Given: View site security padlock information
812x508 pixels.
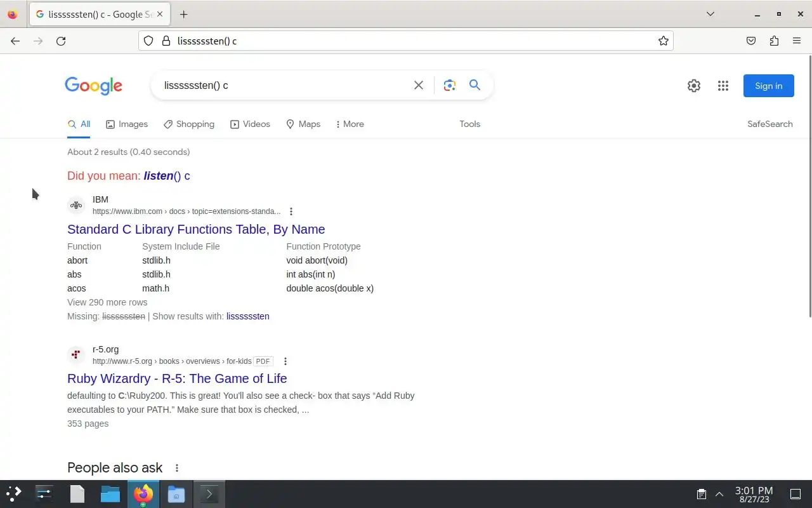Looking at the screenshot, I should tap(166, 41).
